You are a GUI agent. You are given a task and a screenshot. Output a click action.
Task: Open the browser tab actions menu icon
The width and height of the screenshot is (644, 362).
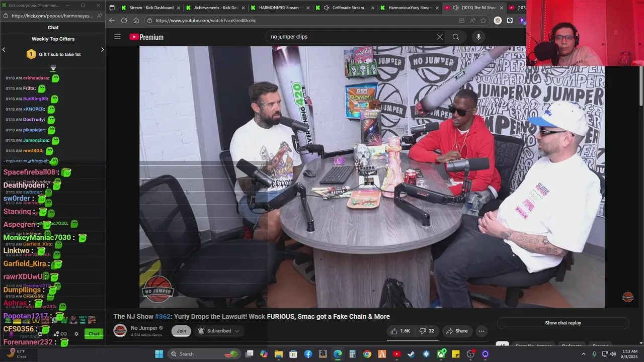pos(112,8)
